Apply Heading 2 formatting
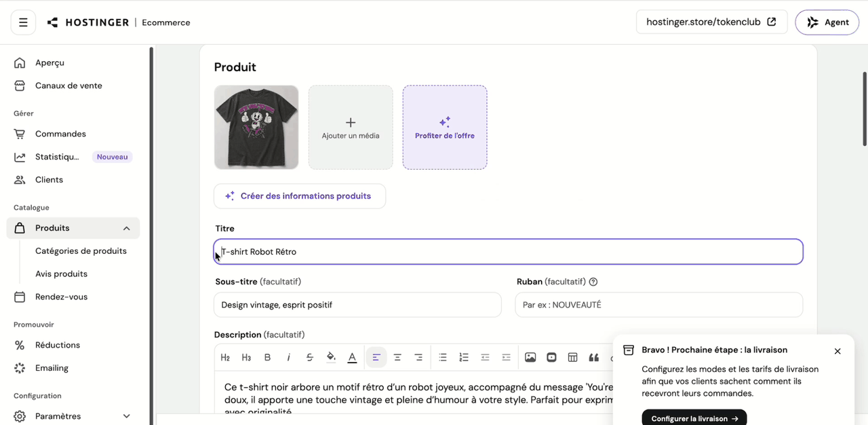868x425 pixels. pyautogui.click(x=225, y=357)
